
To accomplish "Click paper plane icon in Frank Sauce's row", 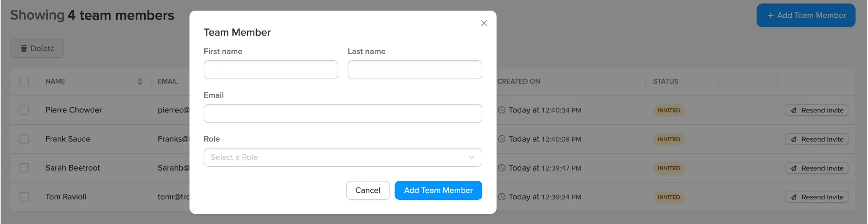I will [x=793, y=139].
